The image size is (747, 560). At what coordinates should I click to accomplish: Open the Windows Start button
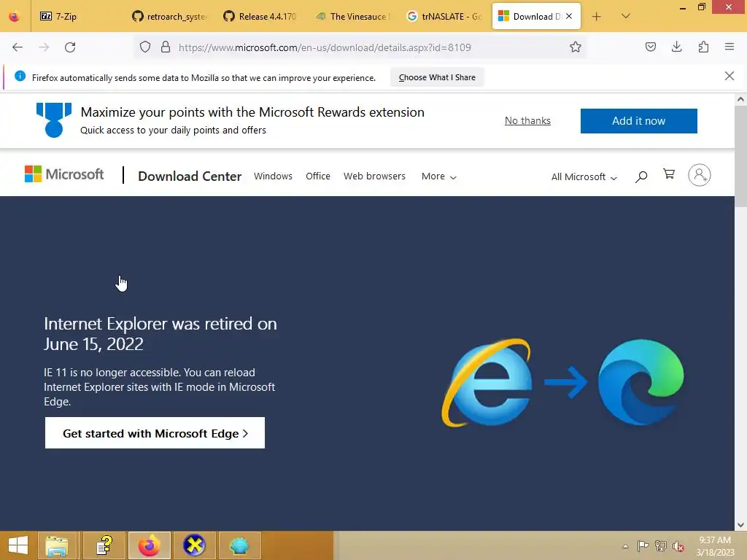[x=18, y=545]
